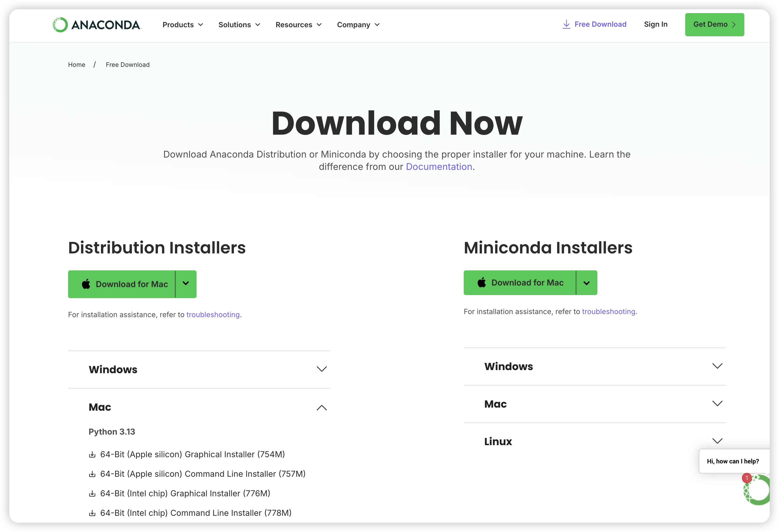
Task: Click the 'Hi, how can I help?' message
Action: click(733, 461)
